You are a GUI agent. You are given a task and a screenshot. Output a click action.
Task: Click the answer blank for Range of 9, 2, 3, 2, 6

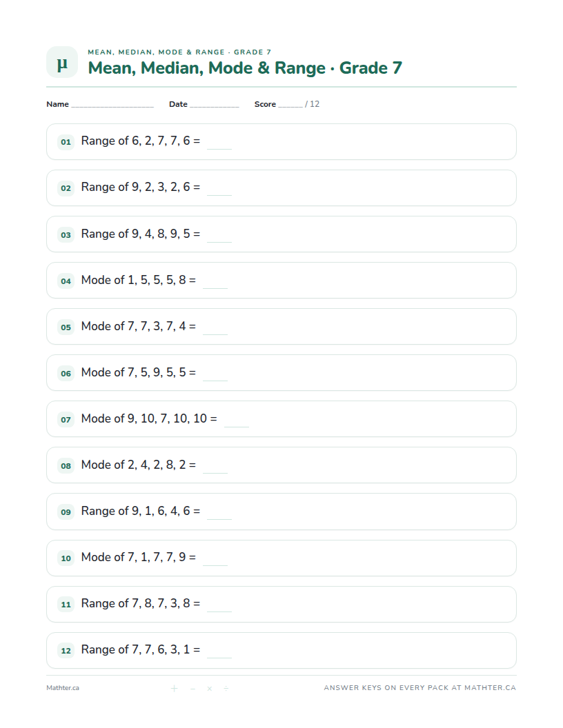tap(219, 188)
